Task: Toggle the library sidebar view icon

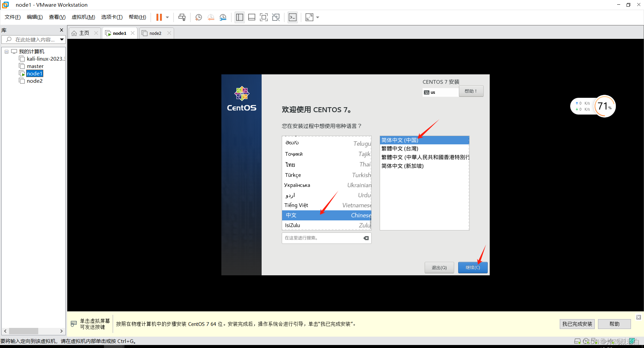Action: pos(239,17)
